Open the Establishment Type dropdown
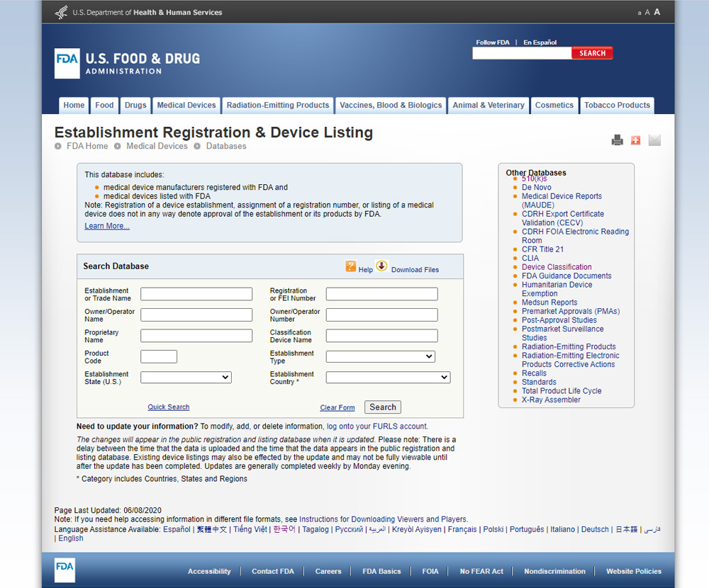The width and height of the screenshot is (709, 588). pos(381,356)
